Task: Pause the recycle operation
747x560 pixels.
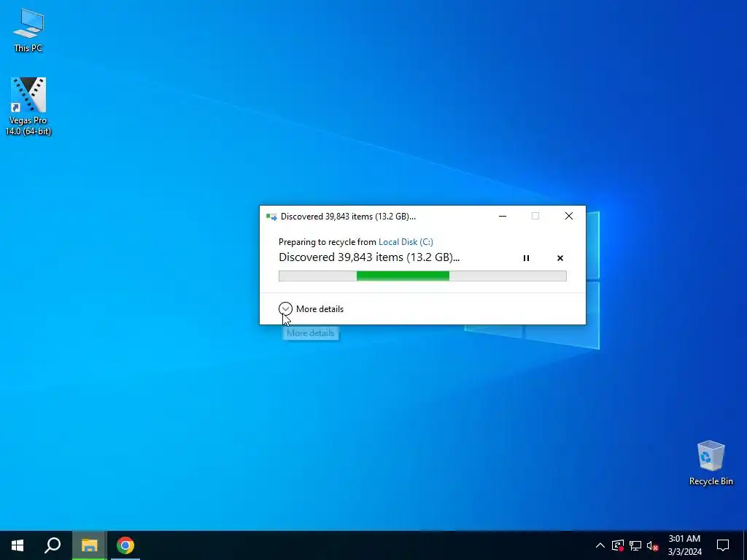Action: [526, 258]
